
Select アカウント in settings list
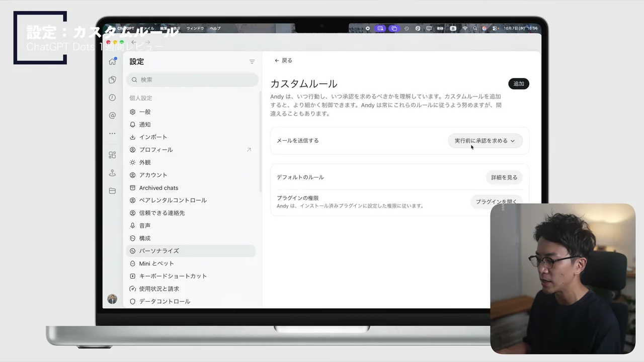coord(191,175)
